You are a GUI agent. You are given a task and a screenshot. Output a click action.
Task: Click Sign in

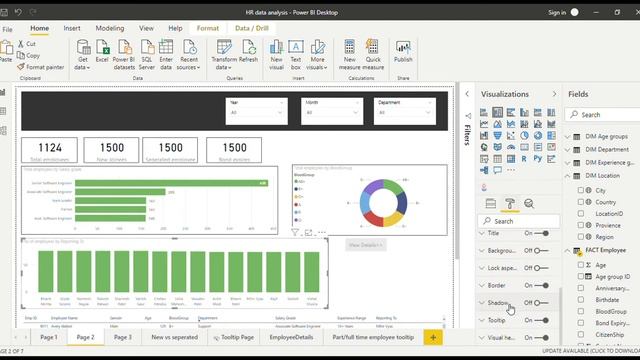(557, 13)
